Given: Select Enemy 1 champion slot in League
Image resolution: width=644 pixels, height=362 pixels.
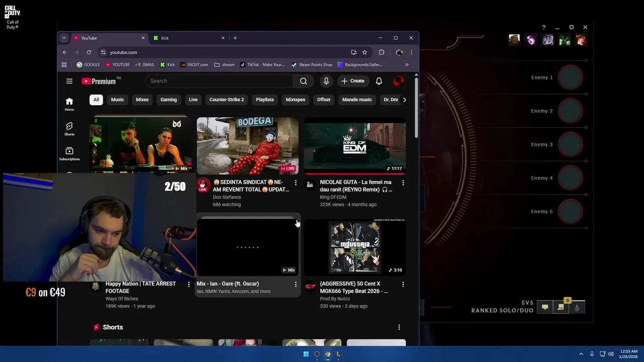Looking at the screenshot, I should tap(571, 77).
